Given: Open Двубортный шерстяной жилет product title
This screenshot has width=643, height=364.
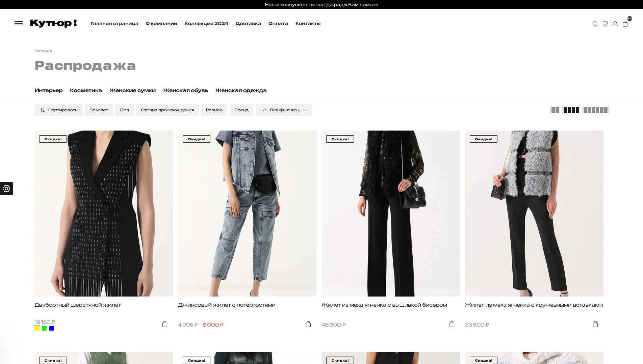Looking at the screenshot, I should [x=78, y=305].
